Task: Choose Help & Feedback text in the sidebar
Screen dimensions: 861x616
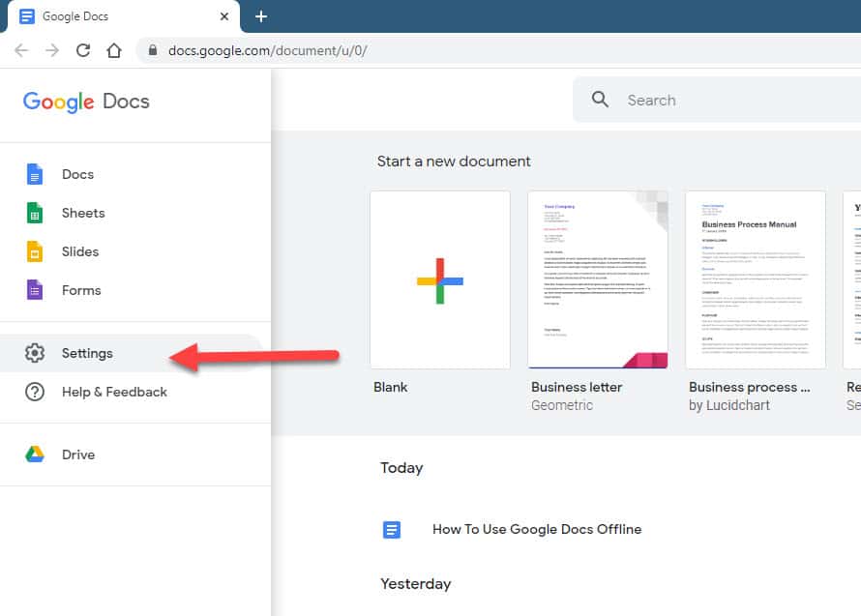Action: coord(114,392)
